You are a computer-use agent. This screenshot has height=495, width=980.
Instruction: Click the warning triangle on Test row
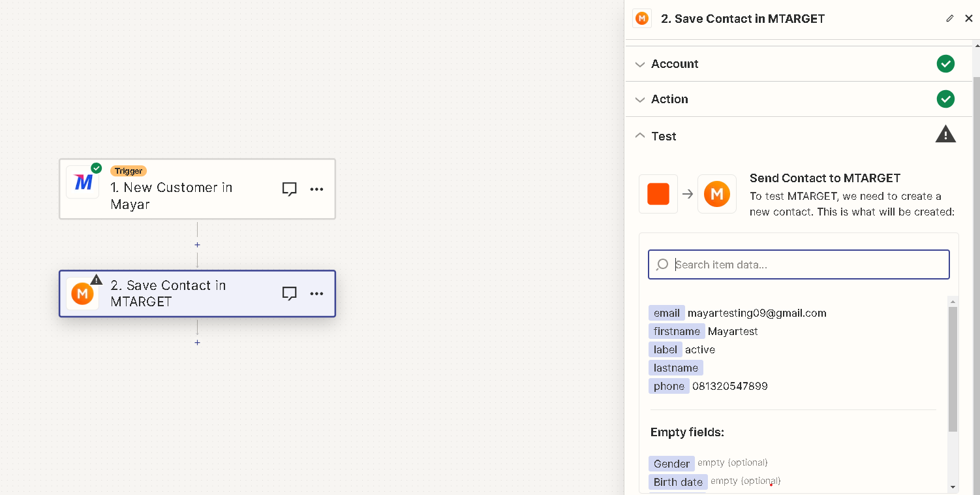coord(945,135)
